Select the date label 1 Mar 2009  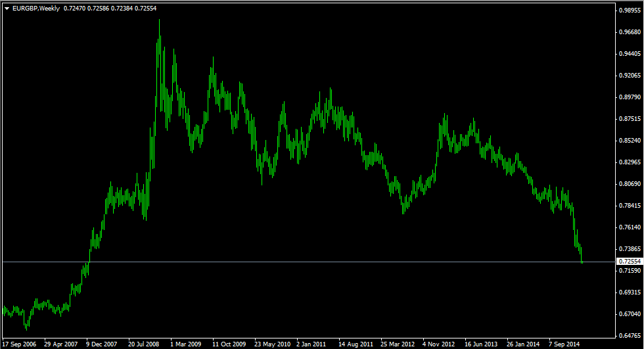185,344
